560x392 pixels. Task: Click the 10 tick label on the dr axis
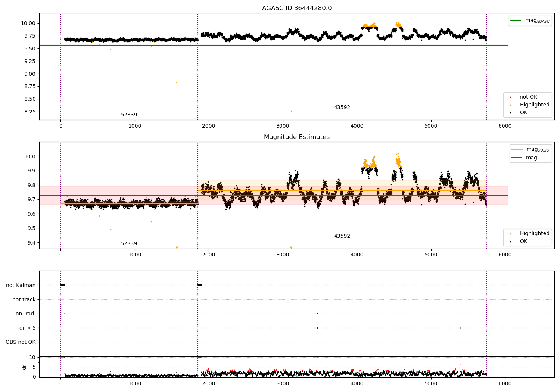[32, 358]
